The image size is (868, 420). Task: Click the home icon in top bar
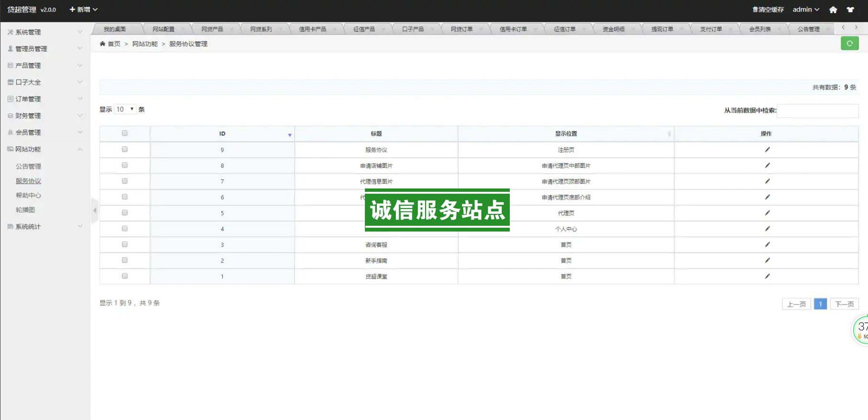tap(833, 10)
